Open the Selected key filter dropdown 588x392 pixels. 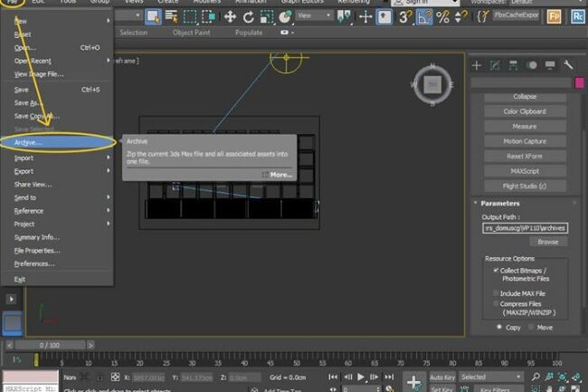[491, 377]
